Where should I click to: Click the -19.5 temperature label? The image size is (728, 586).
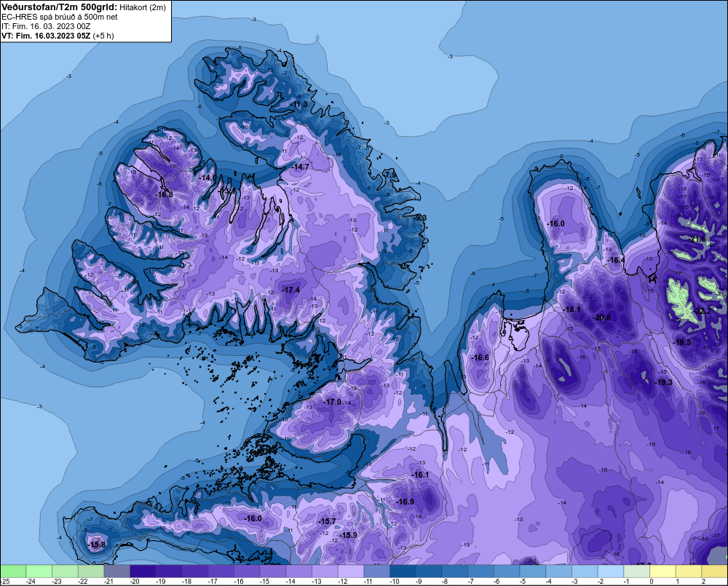[x=683, y=342]
